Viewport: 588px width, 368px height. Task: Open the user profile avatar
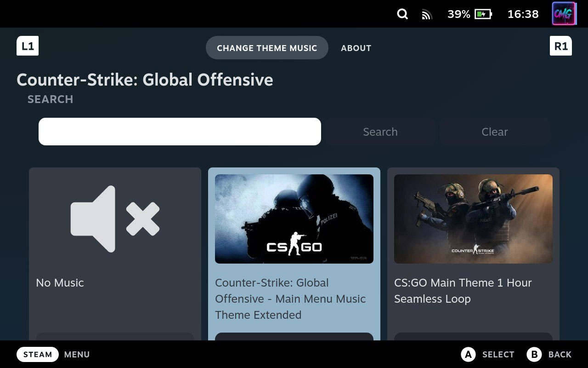click(x=564, y=14)
